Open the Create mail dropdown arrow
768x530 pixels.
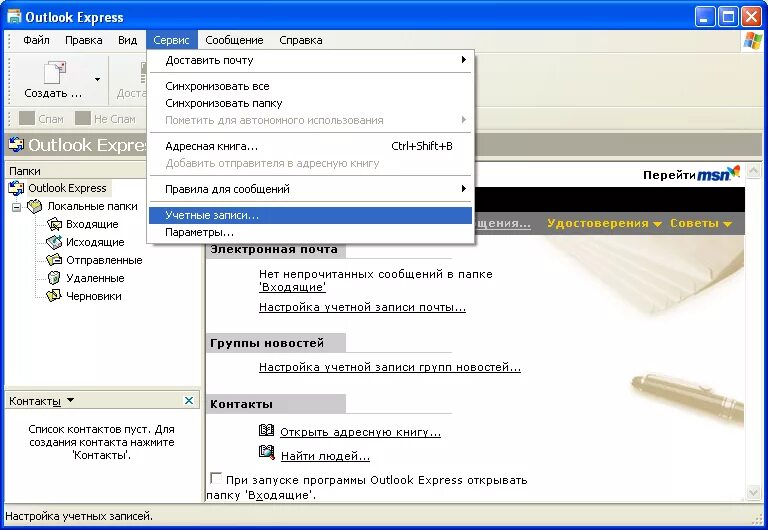(x=97, y=79)
